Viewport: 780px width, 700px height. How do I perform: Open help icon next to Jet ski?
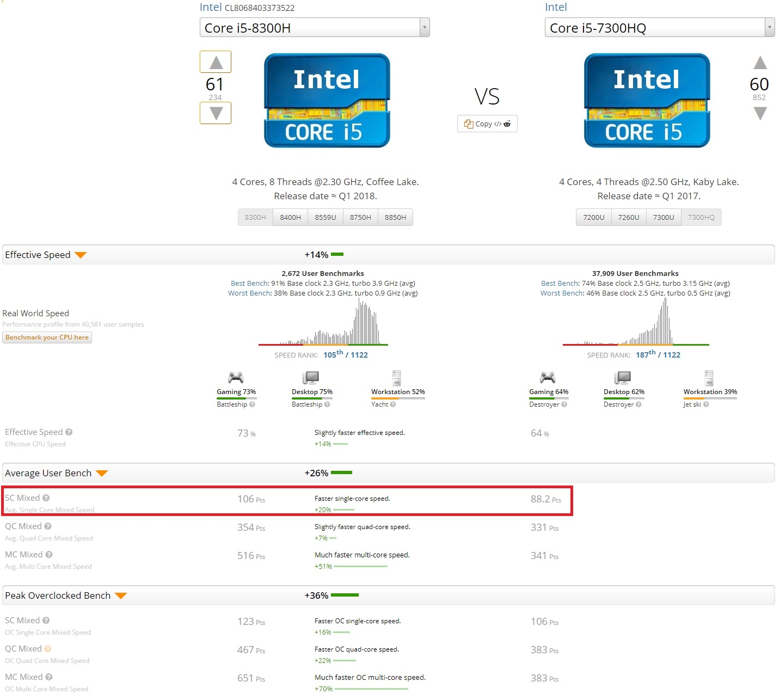pyautogui.click(x=706, y=404)
